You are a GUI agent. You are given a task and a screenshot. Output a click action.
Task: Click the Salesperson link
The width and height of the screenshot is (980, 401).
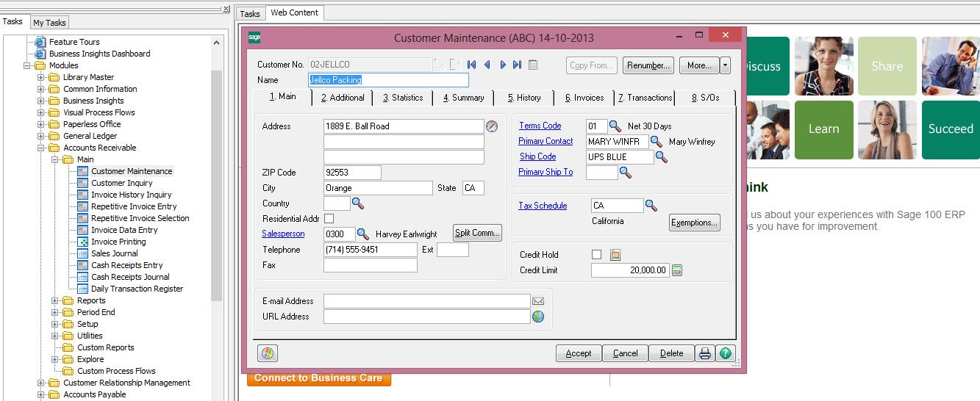[x=283, y=234]
